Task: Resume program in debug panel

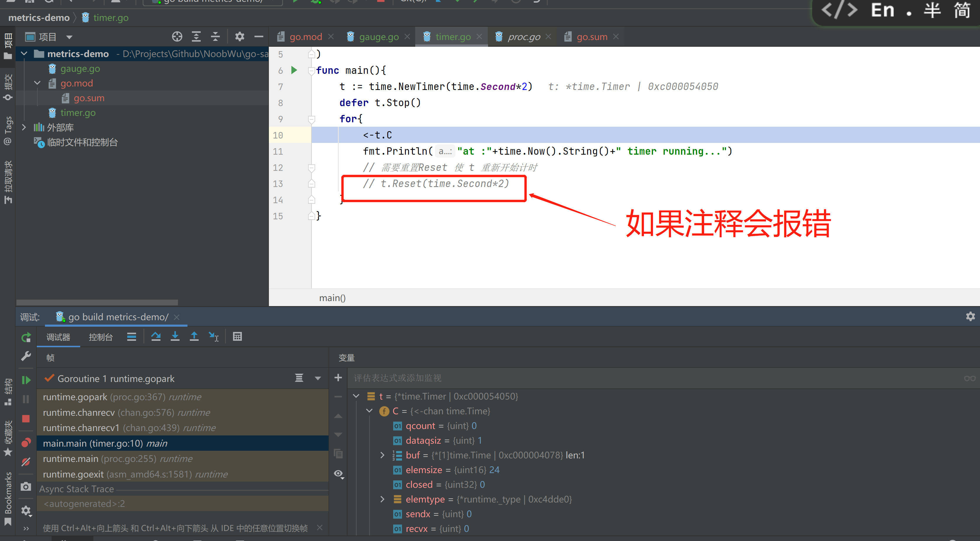Action: point(26,380)
